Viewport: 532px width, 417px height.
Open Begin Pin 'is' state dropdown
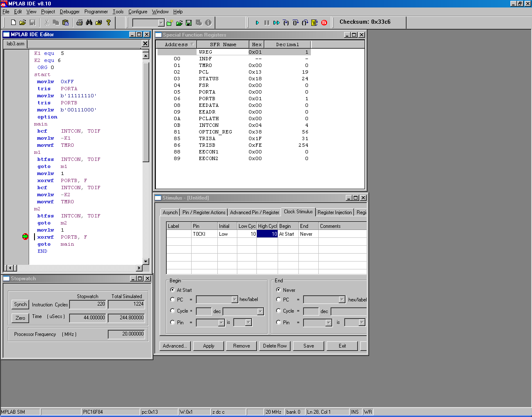(x=248, y=323)
